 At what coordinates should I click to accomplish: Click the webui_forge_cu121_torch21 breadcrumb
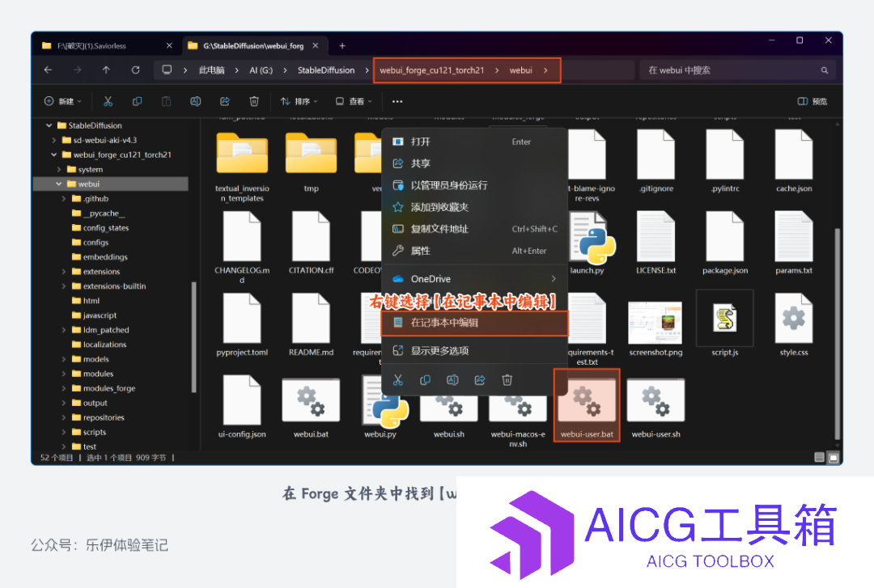pos(432,70)
